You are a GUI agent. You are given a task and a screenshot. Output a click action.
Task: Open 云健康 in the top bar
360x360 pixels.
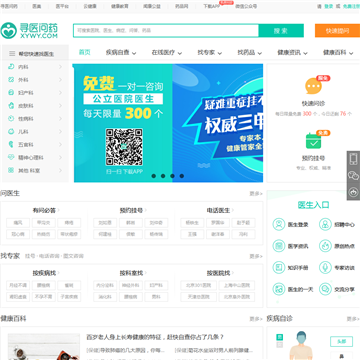90,6
